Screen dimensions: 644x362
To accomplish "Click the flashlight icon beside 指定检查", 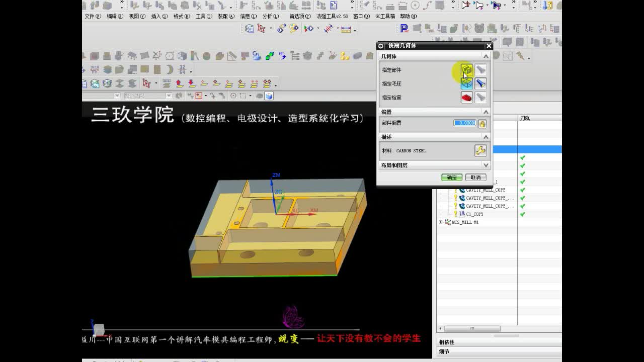I will point(480,98).
